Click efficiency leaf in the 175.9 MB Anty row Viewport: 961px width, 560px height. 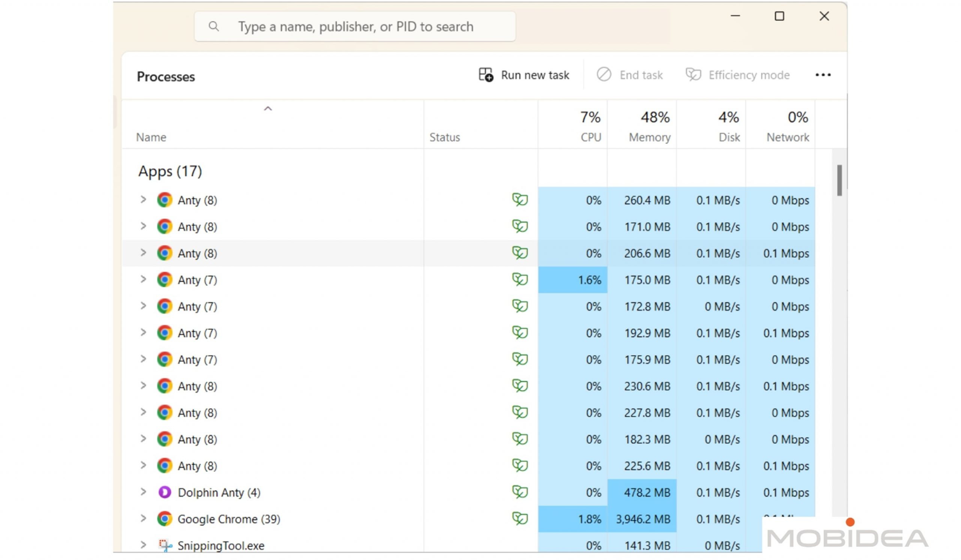click(x=520, y=359)
